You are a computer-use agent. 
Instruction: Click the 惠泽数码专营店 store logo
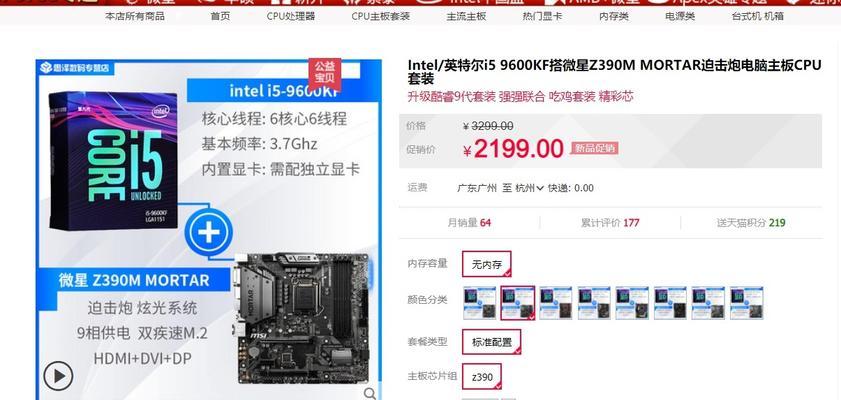pyautogui.click(x=74, y=68)
